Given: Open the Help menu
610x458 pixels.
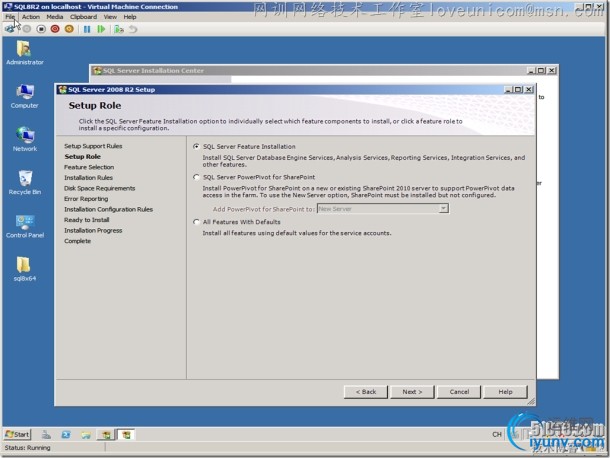Looking at the screenshot, I should coord(130,17).
